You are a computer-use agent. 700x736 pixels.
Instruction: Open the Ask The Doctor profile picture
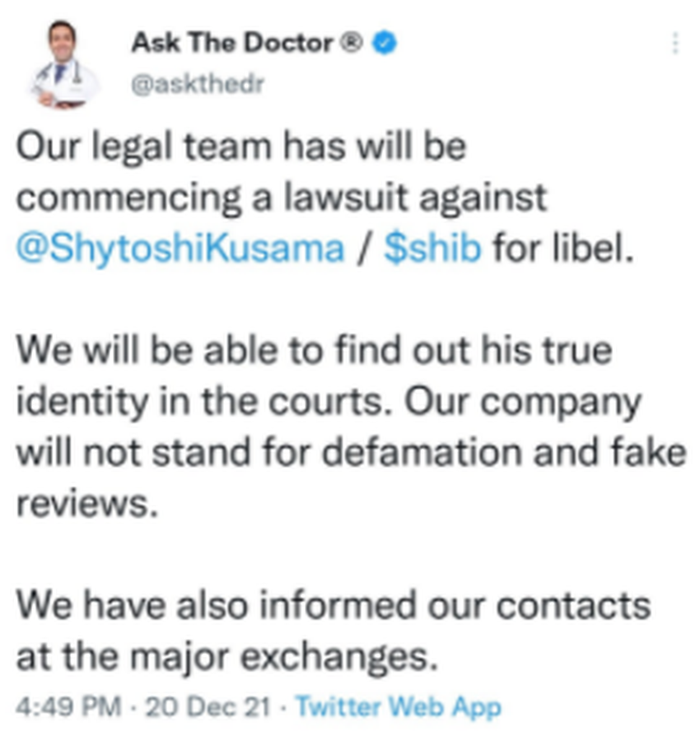(63, 64)
